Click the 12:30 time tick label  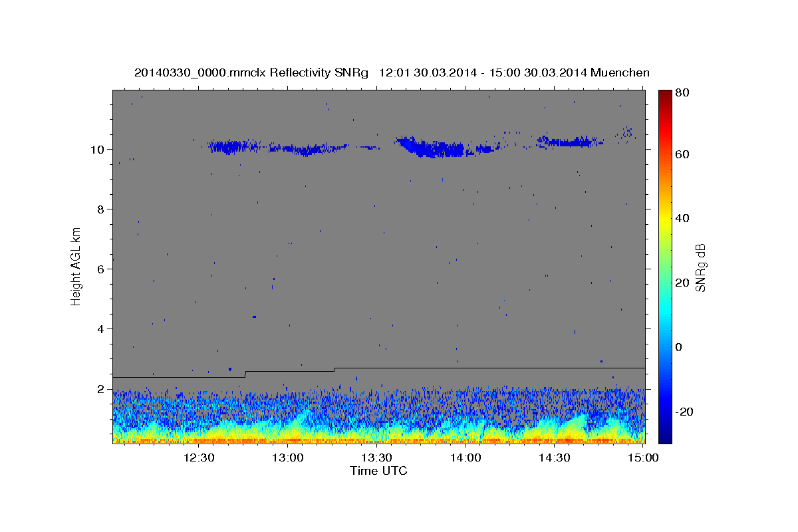[199, 458]
